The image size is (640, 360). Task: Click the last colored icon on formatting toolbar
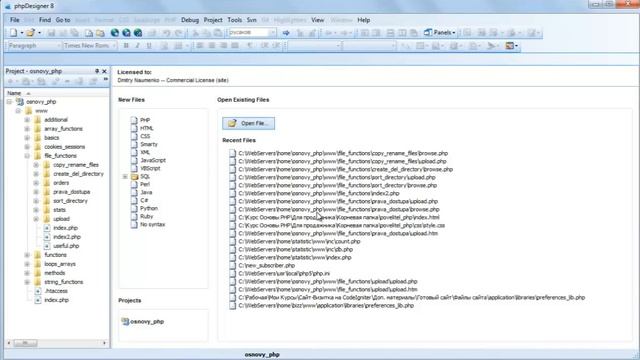[509, 46]
